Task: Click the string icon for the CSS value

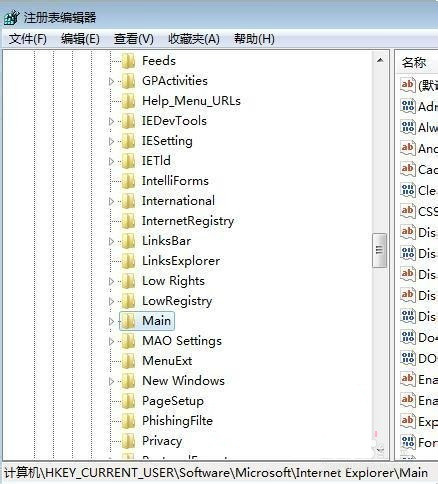Action: point(408,211)
